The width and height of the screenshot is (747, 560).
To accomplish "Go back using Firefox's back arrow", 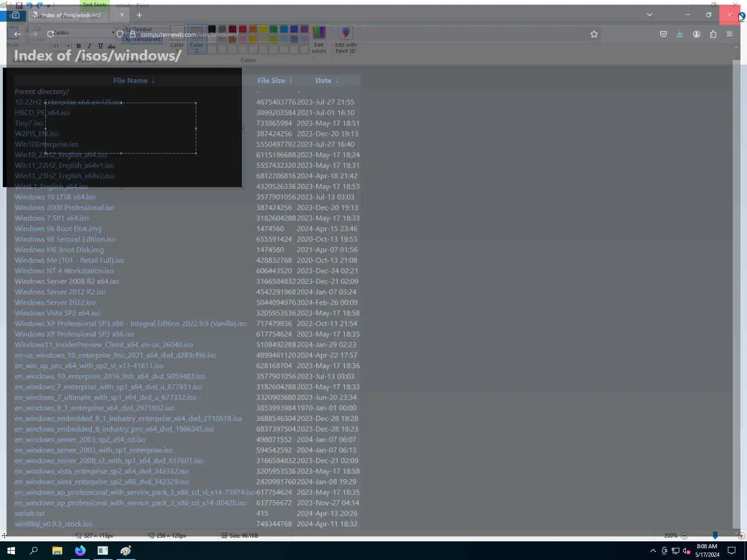I will click(17, 34).
